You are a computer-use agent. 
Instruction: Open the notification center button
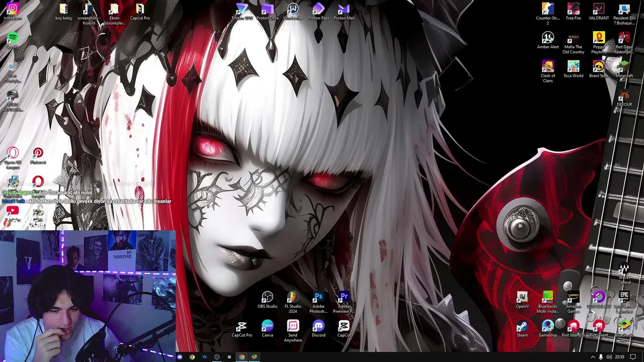pyautogui.click(x=633, y=357)
